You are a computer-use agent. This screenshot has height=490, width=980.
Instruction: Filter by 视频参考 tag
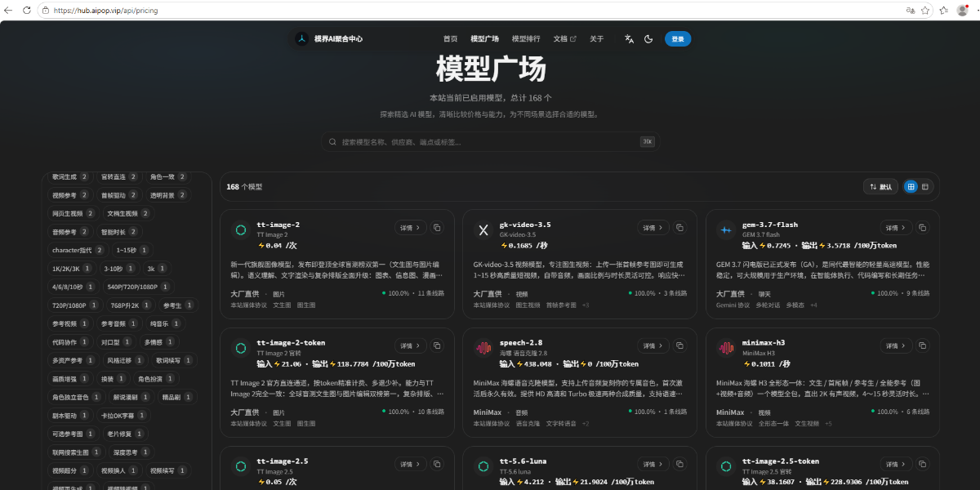tap(69, 195)
